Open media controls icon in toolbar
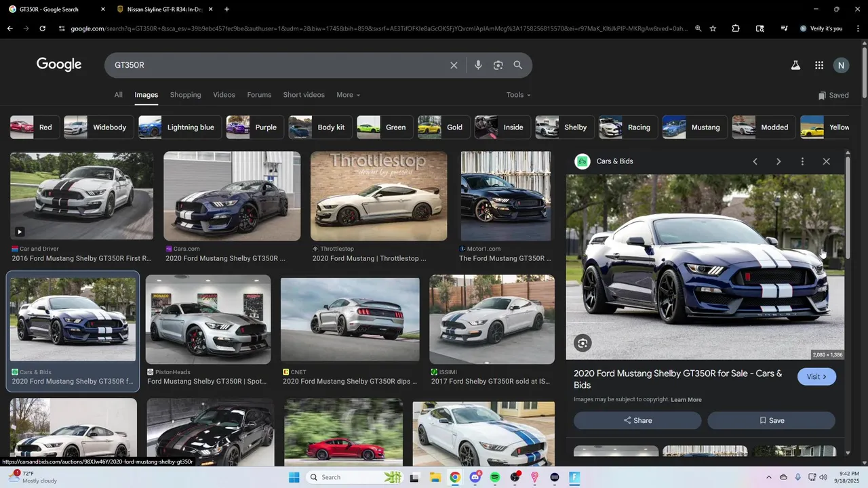 (784, 28)
